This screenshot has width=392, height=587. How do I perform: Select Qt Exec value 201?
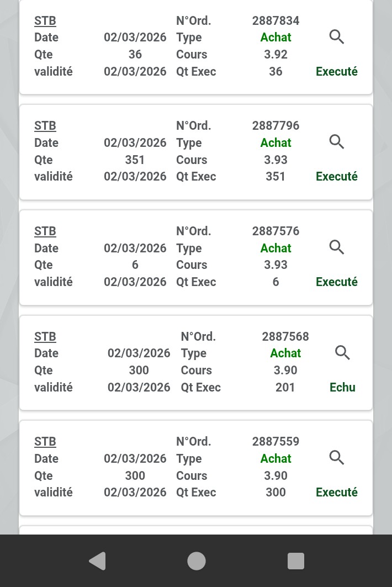click(x=285, y=388)
